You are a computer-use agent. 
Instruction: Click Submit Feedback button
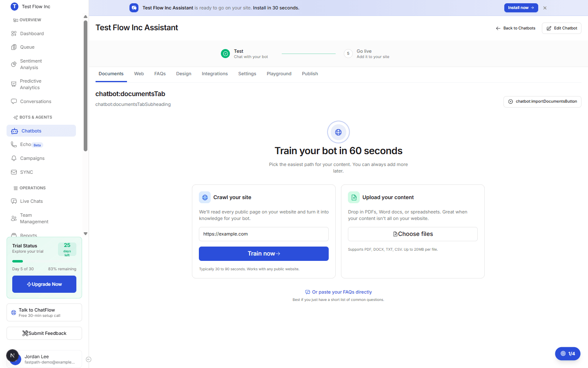point(44,333)
